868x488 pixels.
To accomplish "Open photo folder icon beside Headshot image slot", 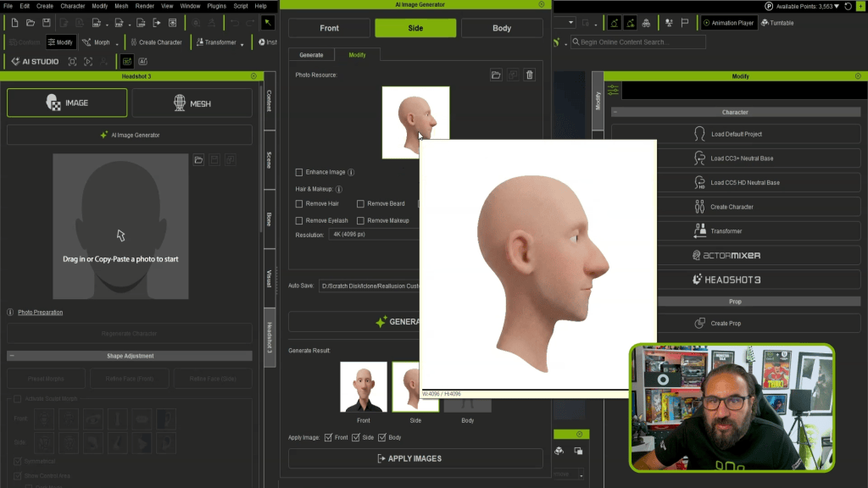I will pyautogui.click(x=198, y=160).
